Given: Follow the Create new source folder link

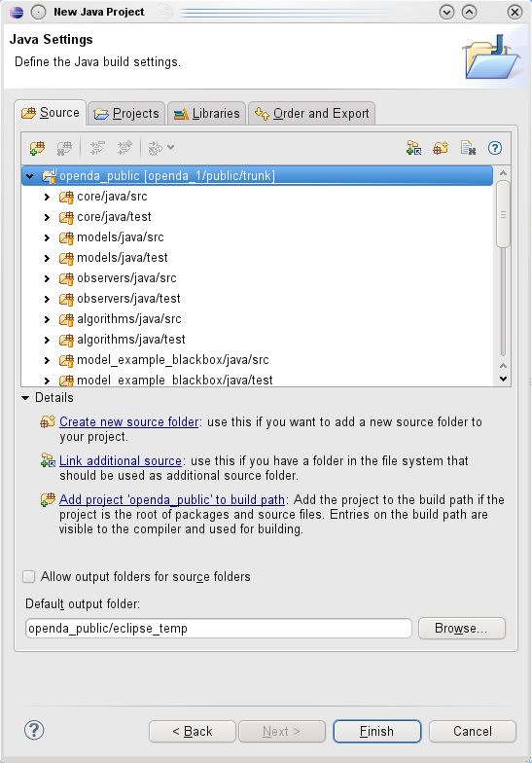Looking at the screenshot, I should 128,422.
